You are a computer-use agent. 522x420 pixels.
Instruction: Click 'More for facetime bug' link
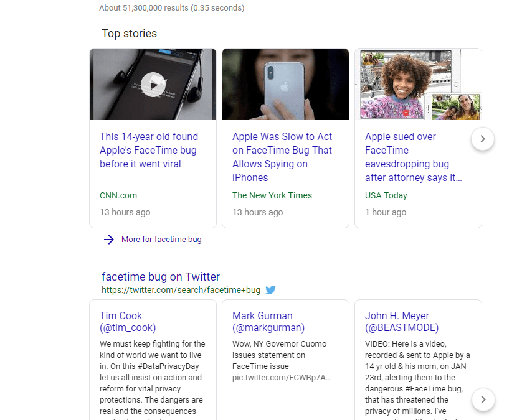pos(161,240)
